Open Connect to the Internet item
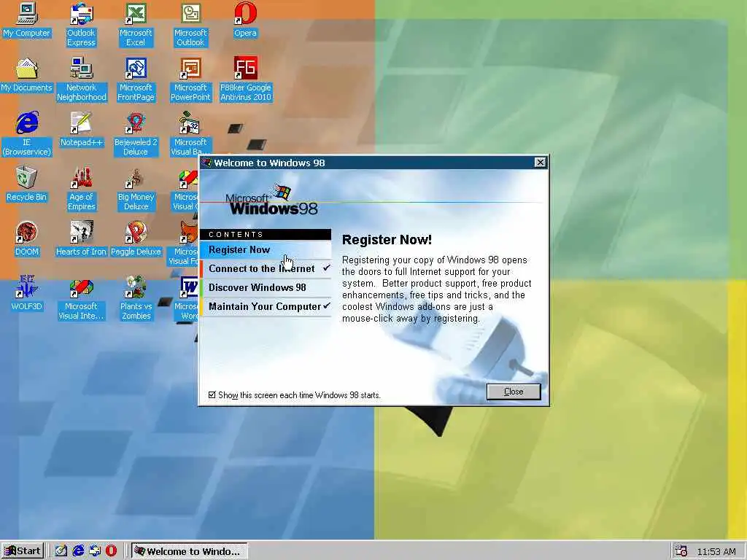Screen dimensions: 747x560 (266, 268)
